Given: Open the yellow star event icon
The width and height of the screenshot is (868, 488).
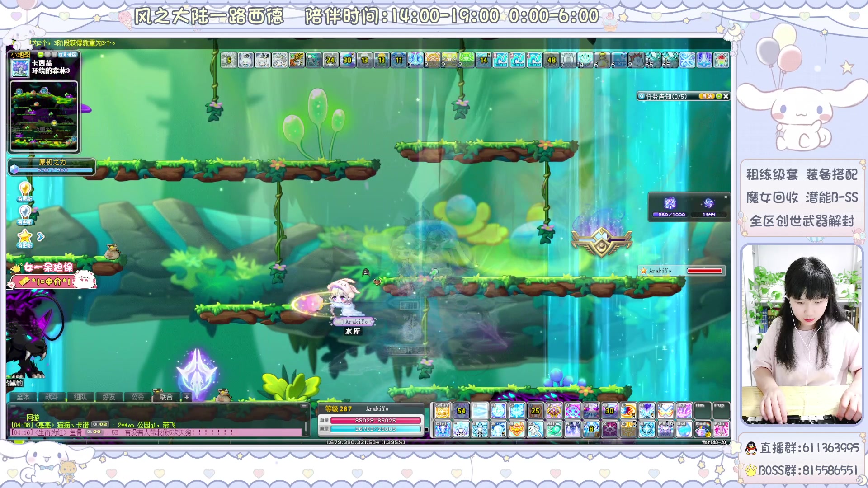Looking at the screenshot, I should pos(25,239).
